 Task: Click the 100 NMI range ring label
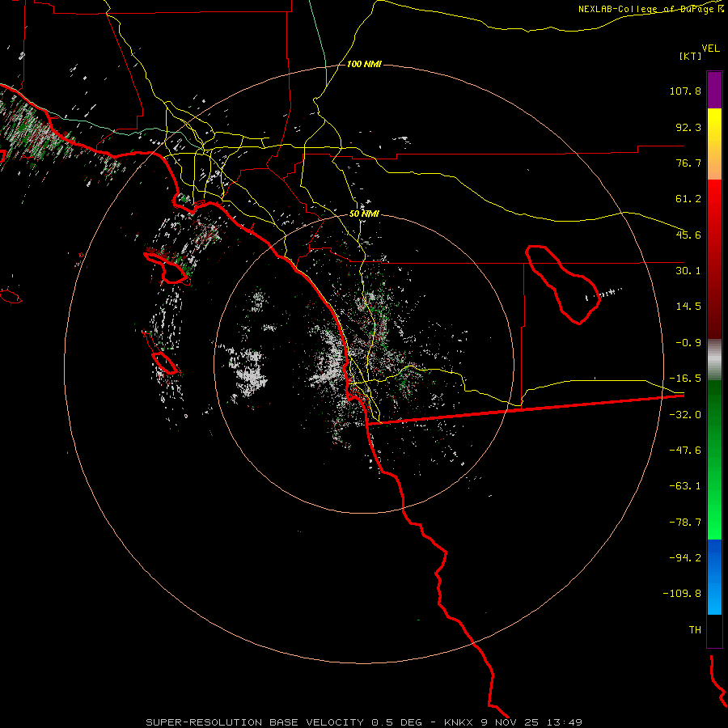[x=364, y=64]
